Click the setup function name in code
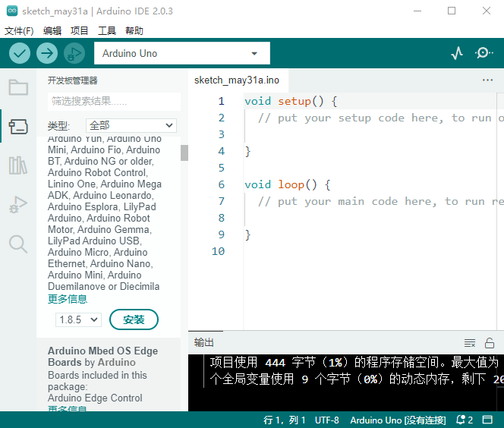The image size is (504, 428). click(295, 101)
